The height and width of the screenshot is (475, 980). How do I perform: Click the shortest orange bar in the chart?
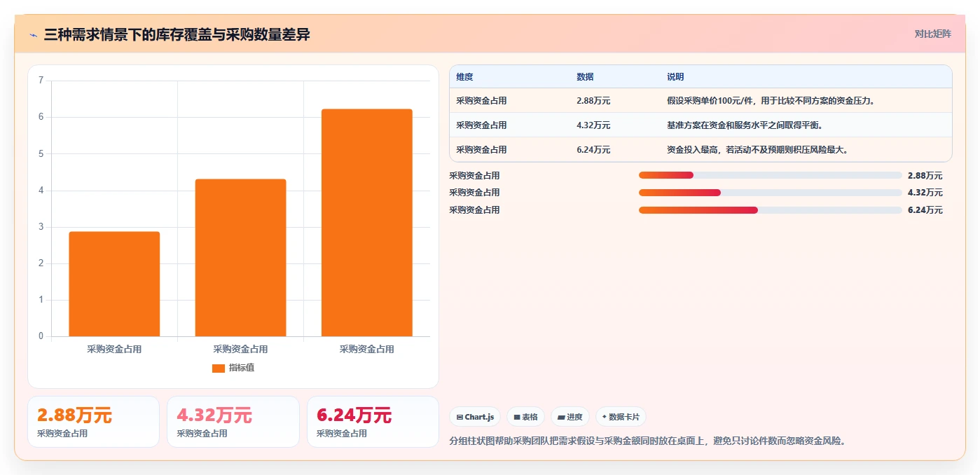coord(114,284)
